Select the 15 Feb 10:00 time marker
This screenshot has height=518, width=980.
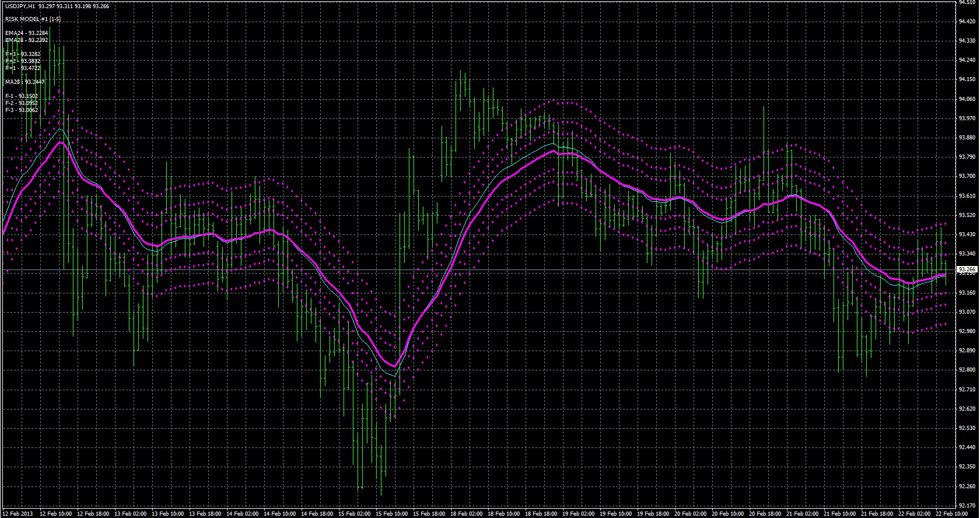coord(392,514)
